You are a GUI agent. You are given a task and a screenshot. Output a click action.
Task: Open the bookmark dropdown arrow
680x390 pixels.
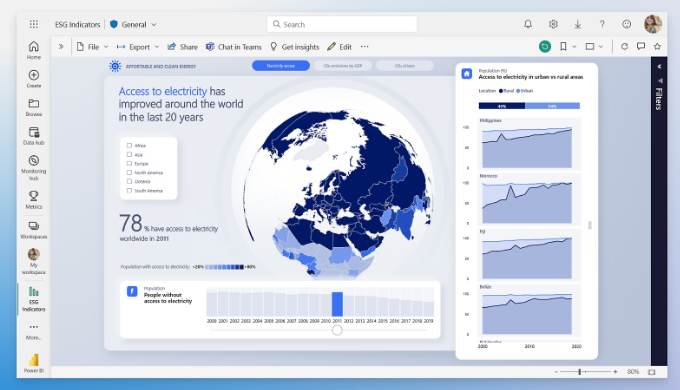point(574,46)
